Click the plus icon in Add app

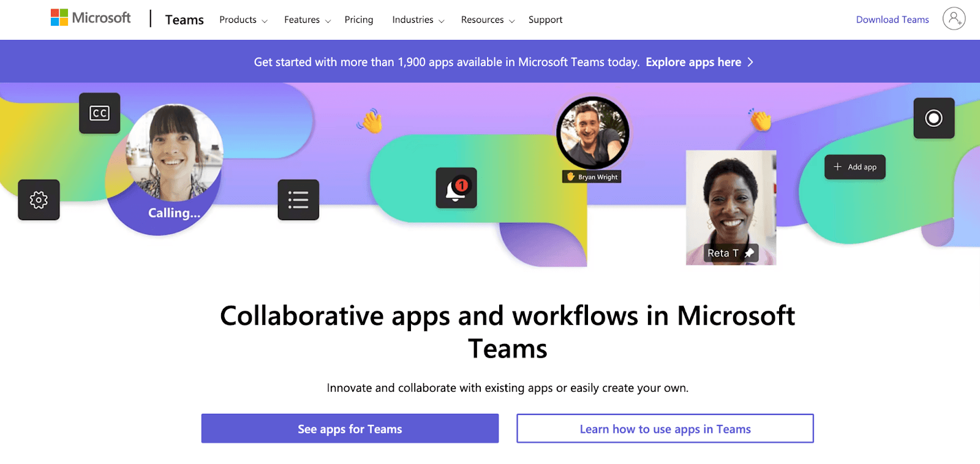click(837, 167)
